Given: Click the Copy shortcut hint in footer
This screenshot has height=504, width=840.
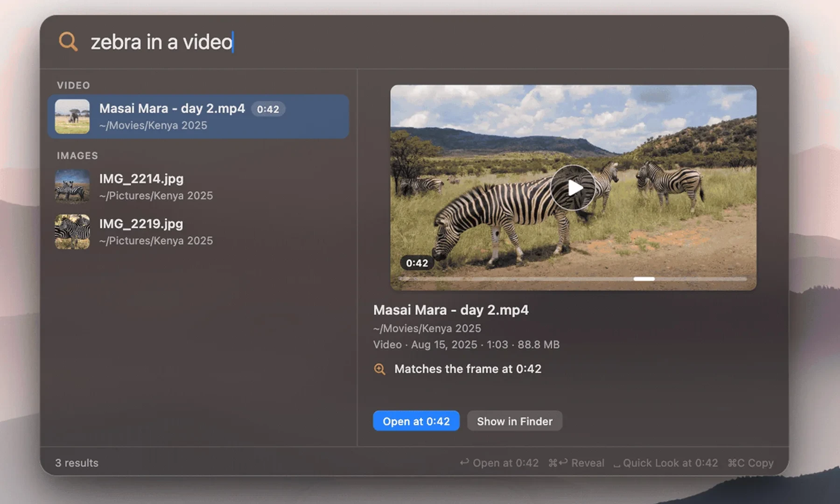Looking at the screenshot, I should (x=750, y=463).
